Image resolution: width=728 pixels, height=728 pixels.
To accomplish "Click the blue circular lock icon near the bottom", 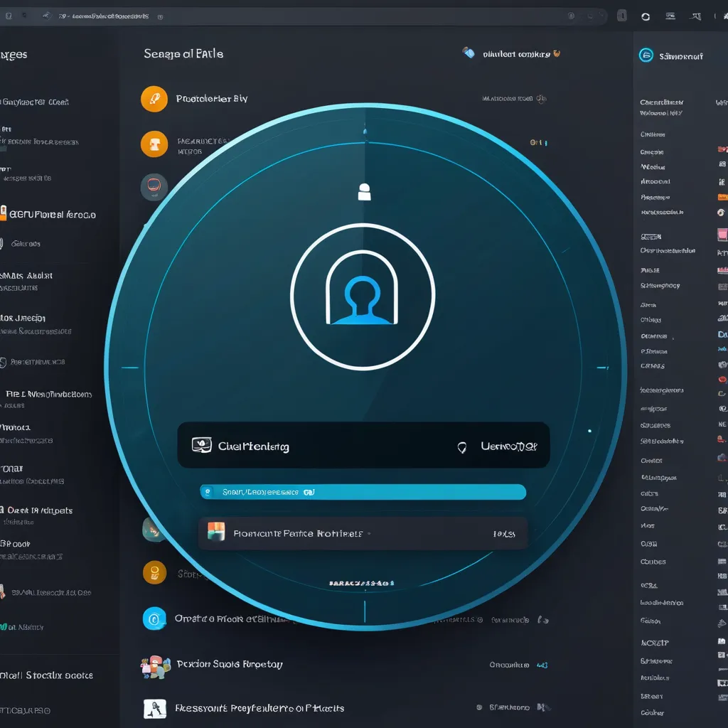I will point(155,619).
